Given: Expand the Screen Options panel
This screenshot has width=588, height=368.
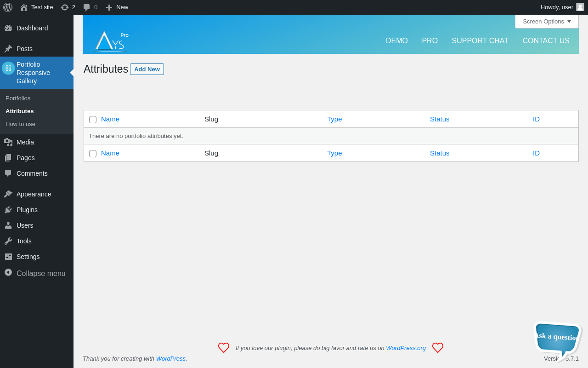Looking at the screenshot, I should 547,22.
